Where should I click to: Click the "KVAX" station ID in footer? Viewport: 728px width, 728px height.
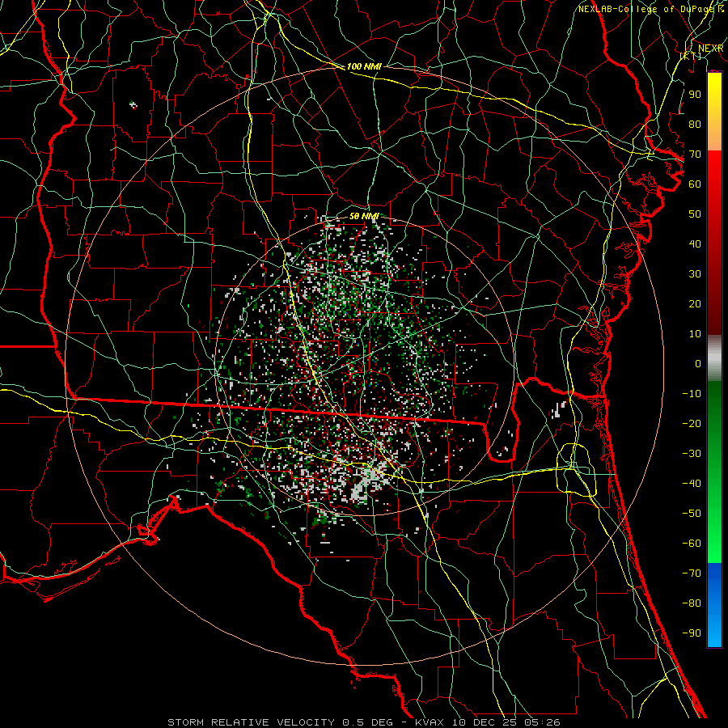point(430,722)
